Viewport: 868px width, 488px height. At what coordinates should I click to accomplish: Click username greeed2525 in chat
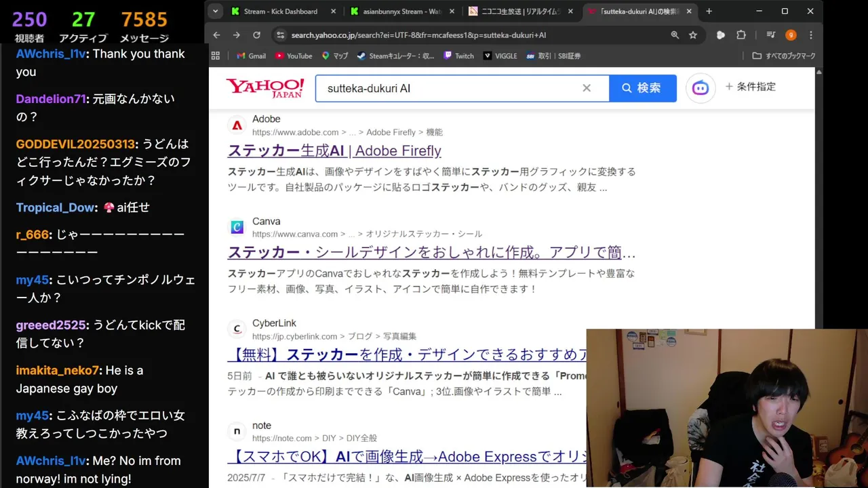51,325
